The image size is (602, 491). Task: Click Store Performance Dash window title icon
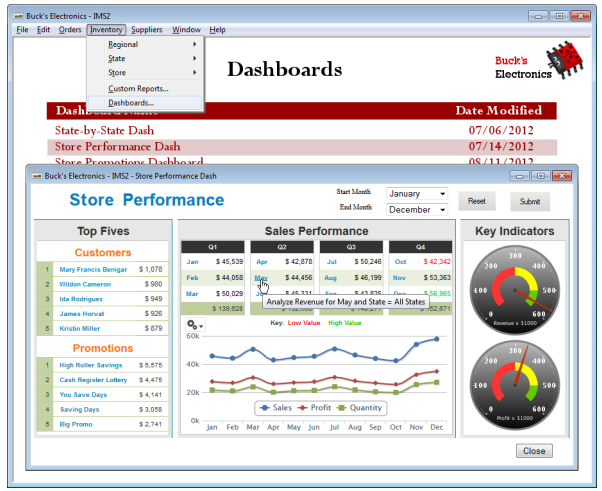[37, 176]
